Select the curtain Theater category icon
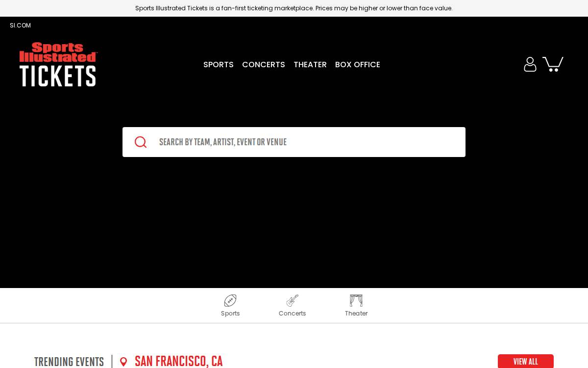The width and height of the screenshot is (588, 368). click(x=356, y=301)
